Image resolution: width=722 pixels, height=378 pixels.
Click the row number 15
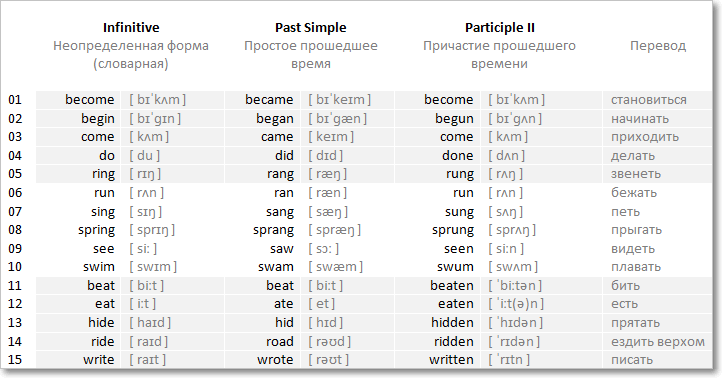tap(15, 360)
